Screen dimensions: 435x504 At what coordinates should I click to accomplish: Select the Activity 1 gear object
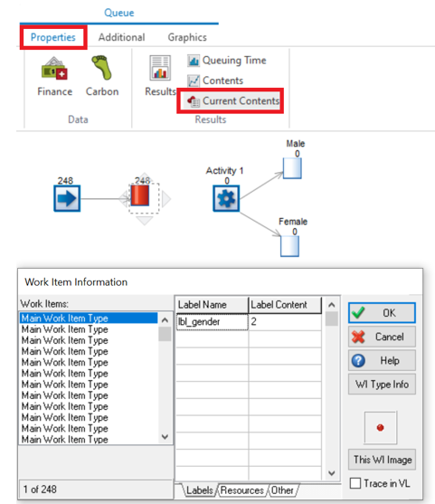(x=226, y=198)
